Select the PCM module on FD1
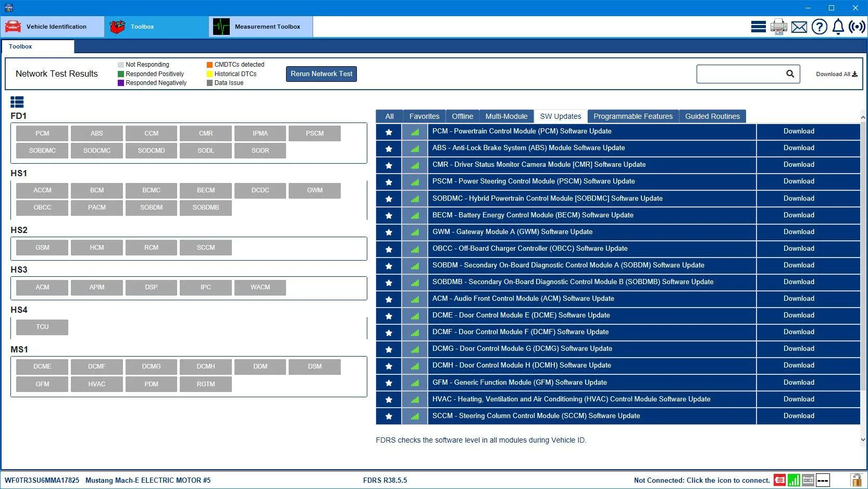 click(42, 133)
